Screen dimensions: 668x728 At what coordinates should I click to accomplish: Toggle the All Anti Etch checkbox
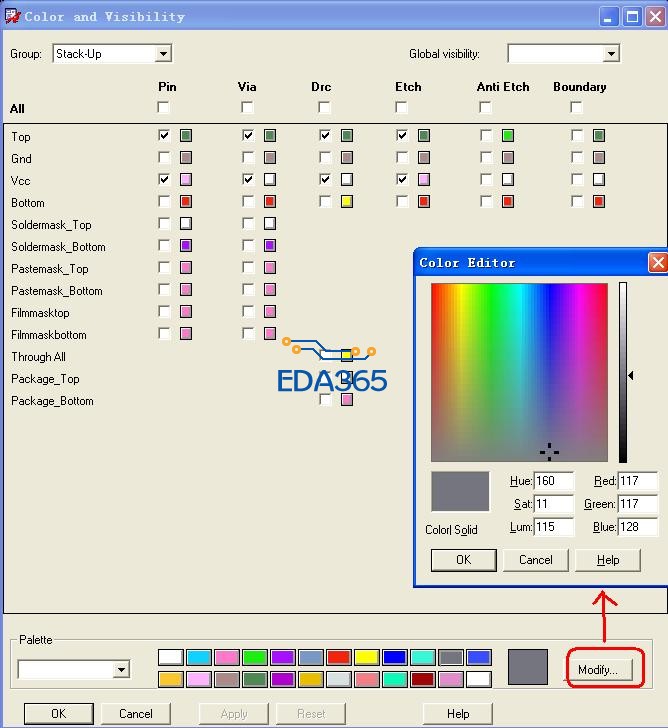485,108
